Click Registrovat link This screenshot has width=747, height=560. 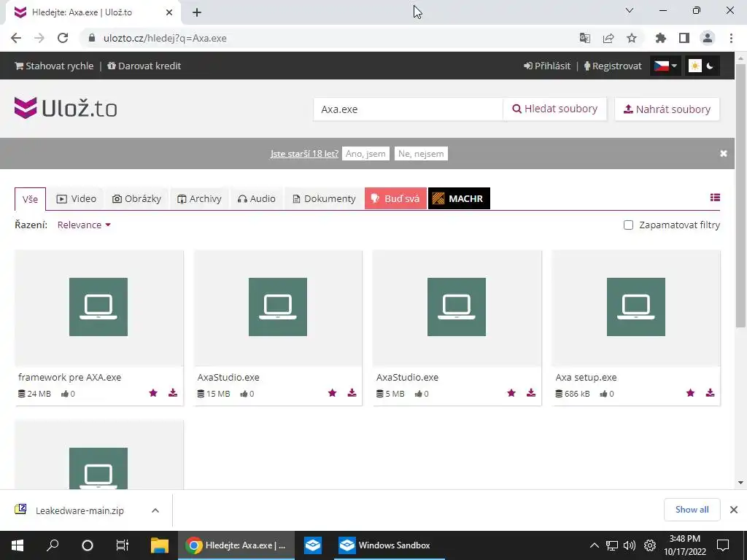[x=613, y=66]
